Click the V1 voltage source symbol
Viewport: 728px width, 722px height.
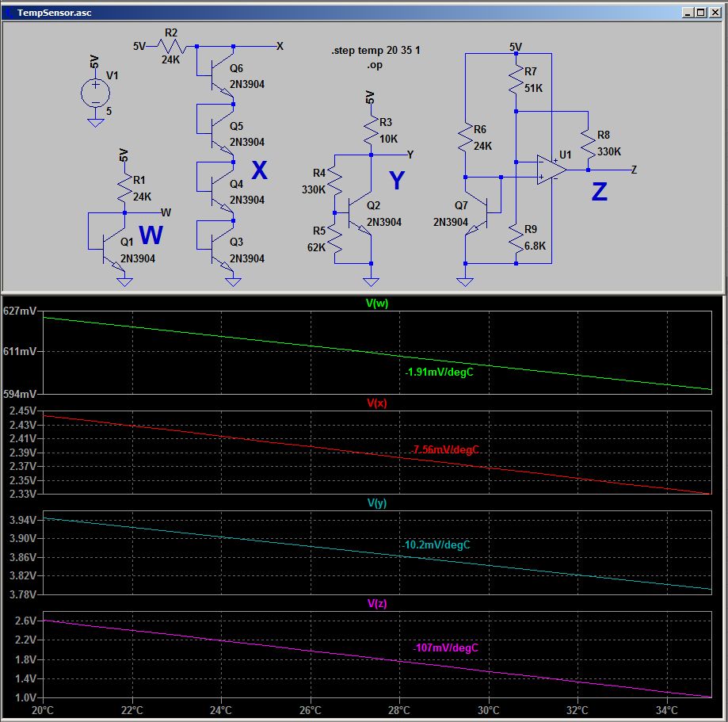pos(95,93)
